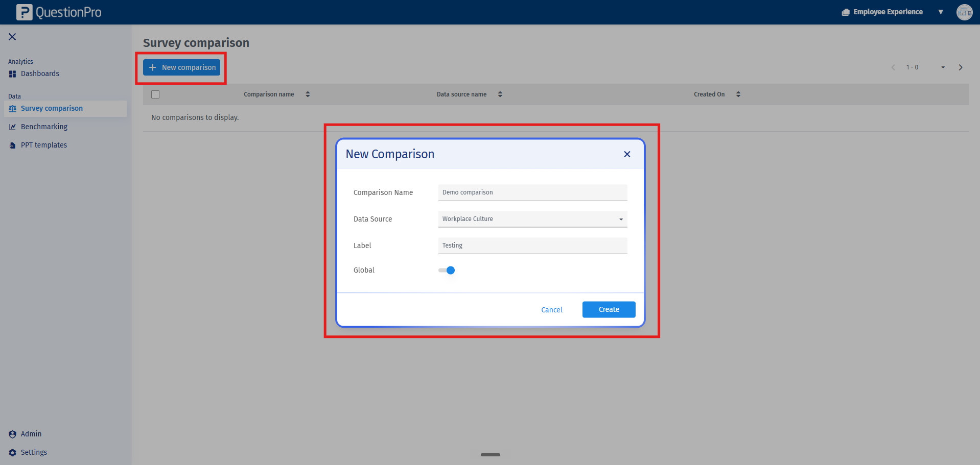This screenshot has width=980, height=465.
Task: Click the PPT templates file icon
Action: 12,145
